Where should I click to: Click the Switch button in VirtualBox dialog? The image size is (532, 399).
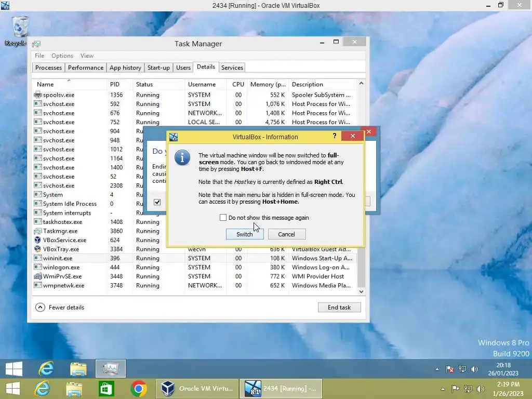[245, 234]
